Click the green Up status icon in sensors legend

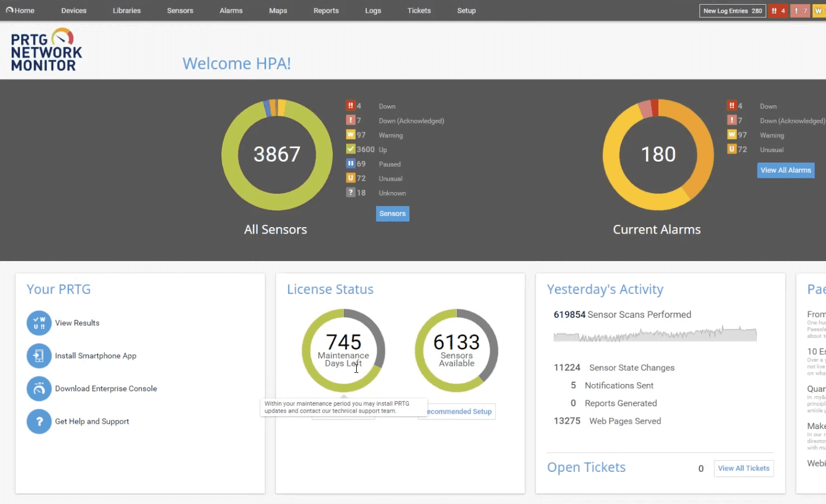[x=350, y=149]
